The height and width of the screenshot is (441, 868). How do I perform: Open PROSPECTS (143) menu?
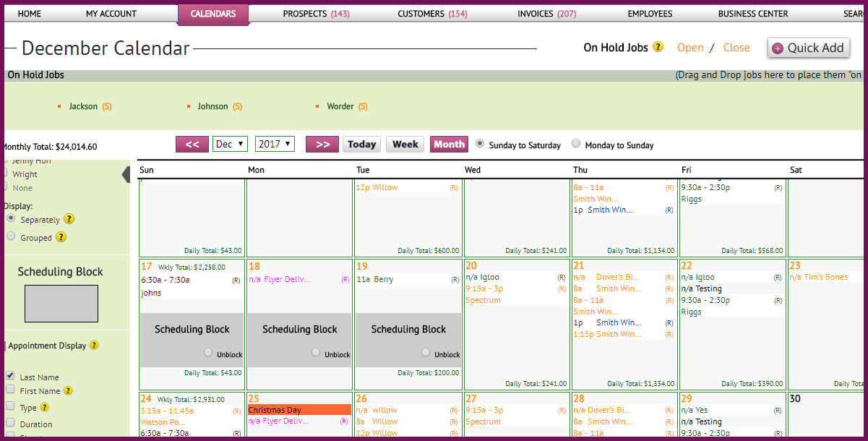point(316,14)
